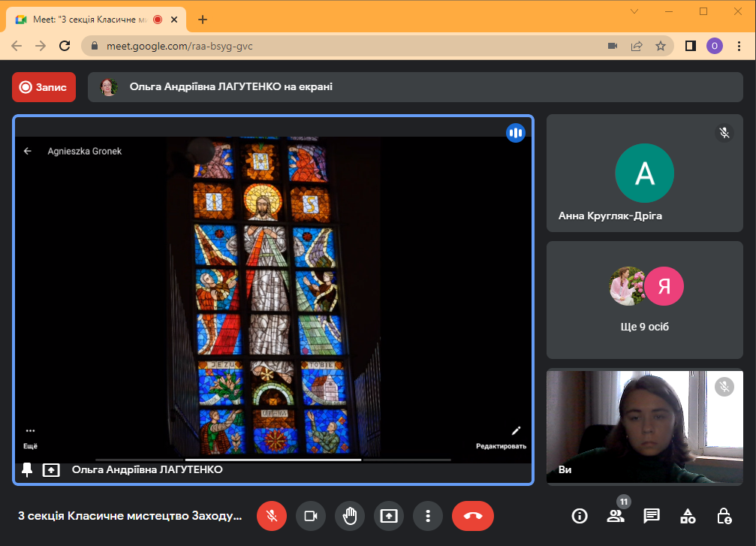
Task: Click the back arrow next to Agnieszka Gronek
Action: (x=28, y=151)
